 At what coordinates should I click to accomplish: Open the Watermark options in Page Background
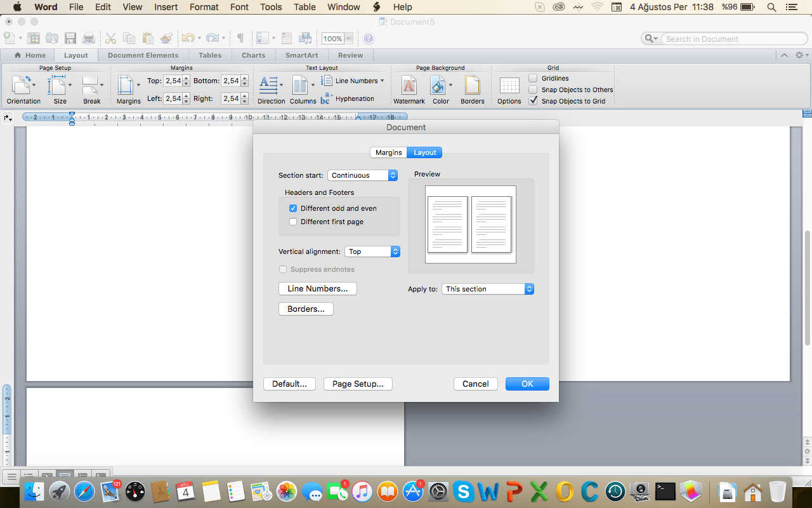[x=409, y=89]
